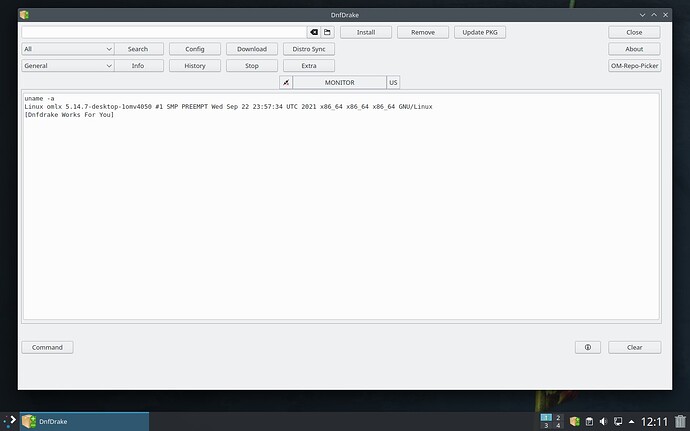The image size is (690, 431).
Task: Open the folder browse icon button
Action: [x=327, y=32]
